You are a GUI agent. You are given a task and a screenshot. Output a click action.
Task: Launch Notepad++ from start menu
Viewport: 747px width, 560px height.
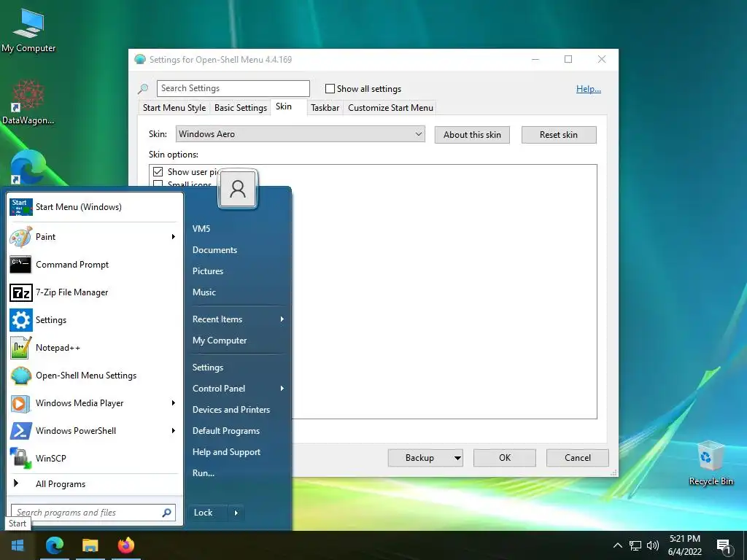pyautogui.click(x=94, y=348)
